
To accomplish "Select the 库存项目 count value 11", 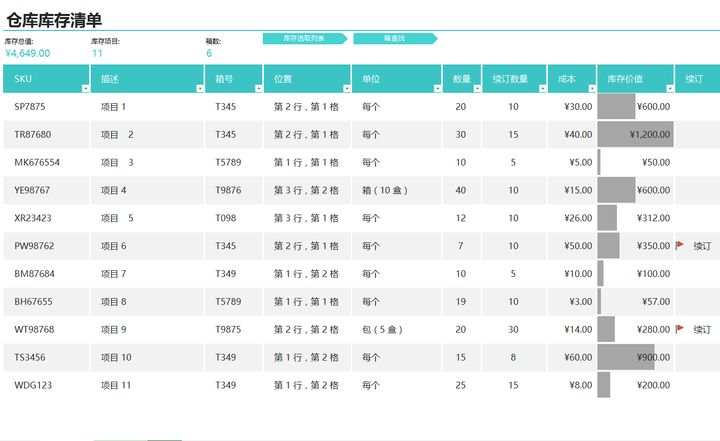I will (x=97, y=53).
